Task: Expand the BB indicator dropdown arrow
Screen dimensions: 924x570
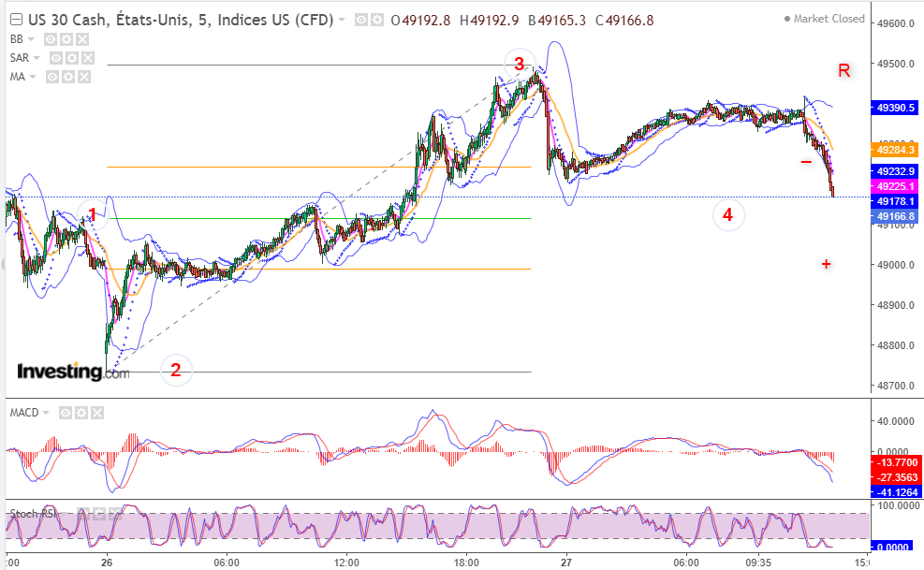Action: pos(31,39)
